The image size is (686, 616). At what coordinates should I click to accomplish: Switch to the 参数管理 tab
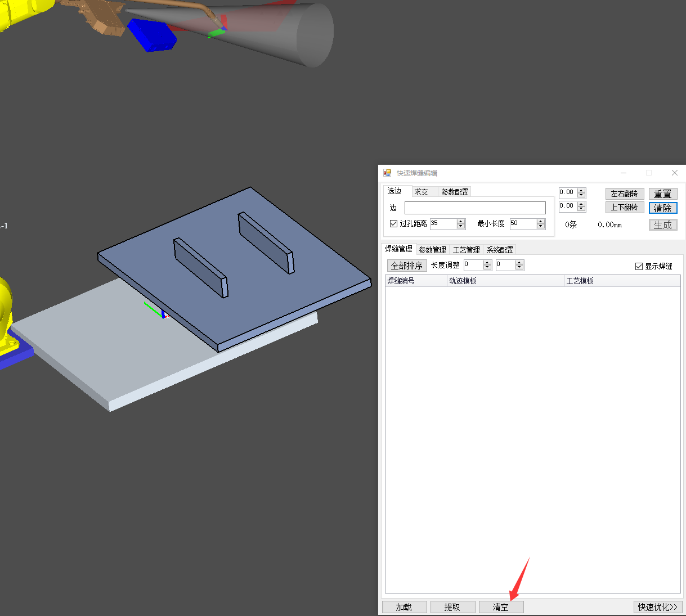[x=432, y=250]
